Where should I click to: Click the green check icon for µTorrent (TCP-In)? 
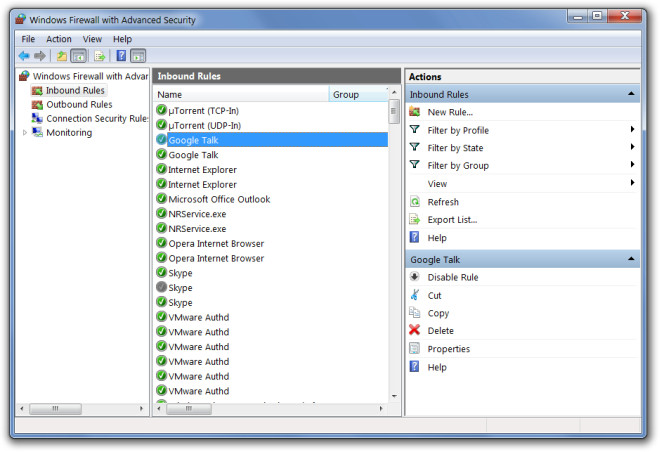point(161,110)
